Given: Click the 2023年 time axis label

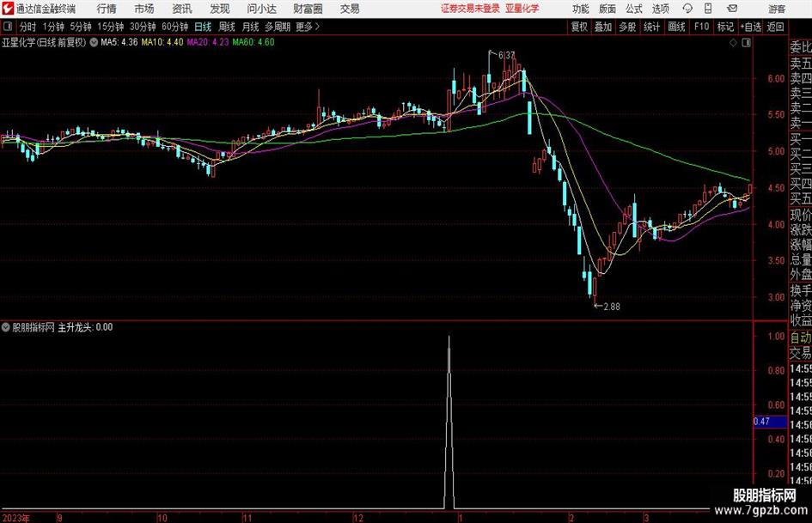Looking at the screenshot, I should click(x=15, y=518).
